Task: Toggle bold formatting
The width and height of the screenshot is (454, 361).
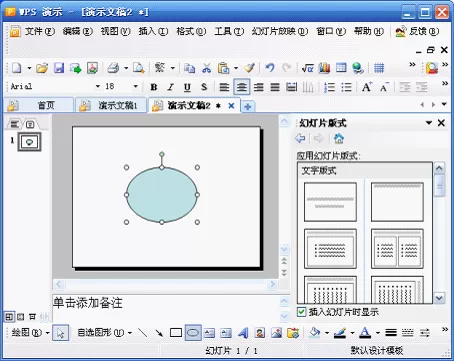Action: point(154,87)
